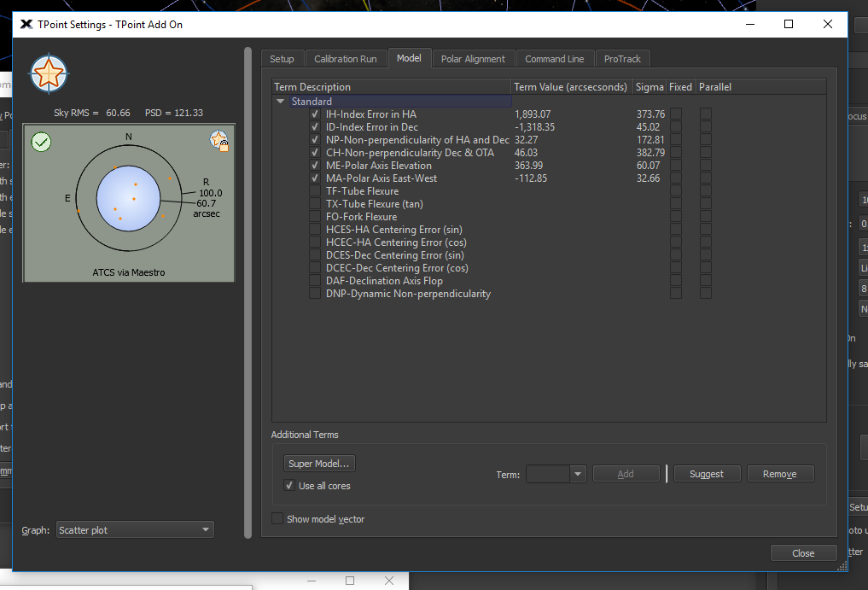Click the Sigma column header
The height and width of the screenshot is (590, 868).
[650, 87]
